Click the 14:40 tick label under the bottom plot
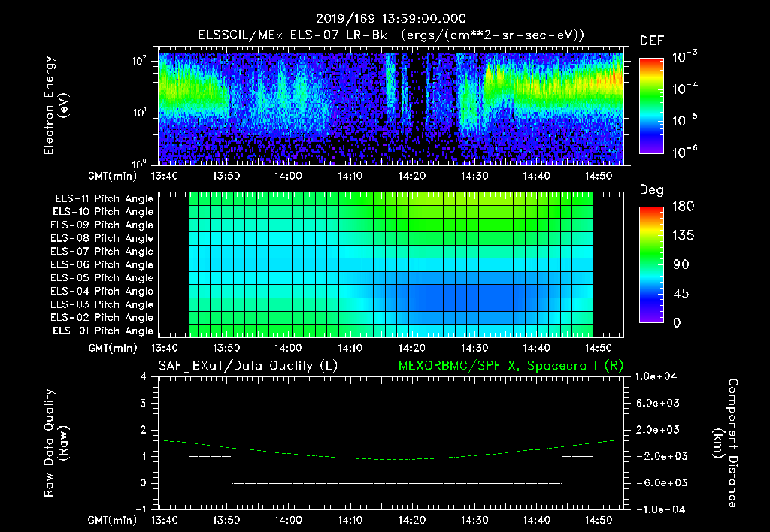Screen dimensions: 770x532 [535, 520]
